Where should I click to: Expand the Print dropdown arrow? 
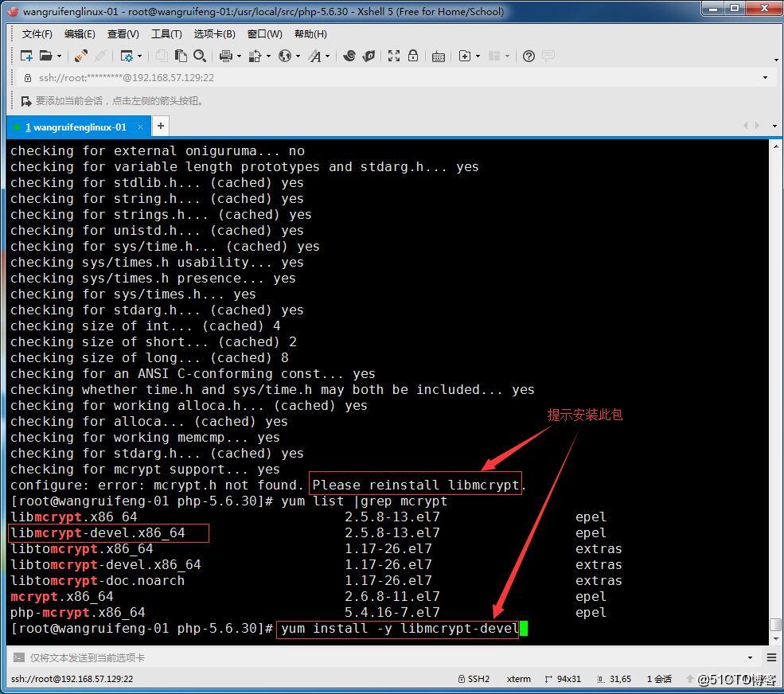[x=239, y=56]
